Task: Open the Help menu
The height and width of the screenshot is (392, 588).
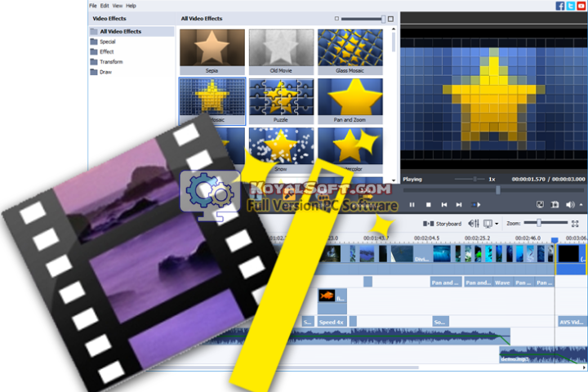Action: 131,6
